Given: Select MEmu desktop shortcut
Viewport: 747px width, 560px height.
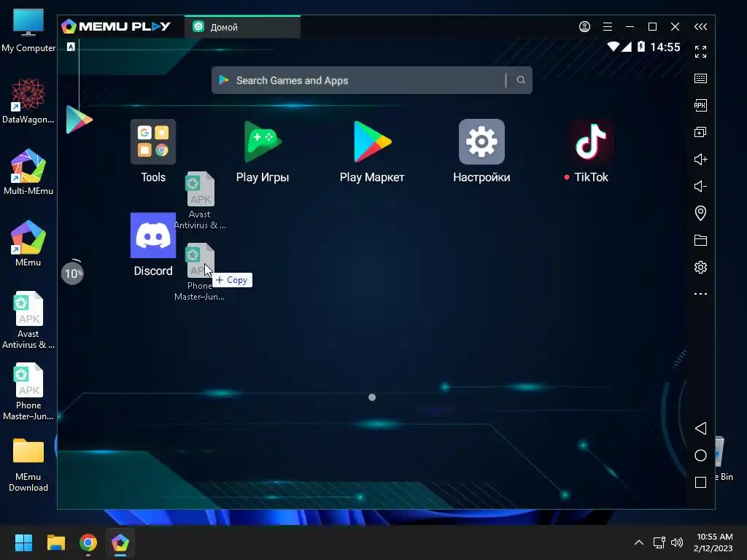Looking at the screenshot, I should (28, 244).
